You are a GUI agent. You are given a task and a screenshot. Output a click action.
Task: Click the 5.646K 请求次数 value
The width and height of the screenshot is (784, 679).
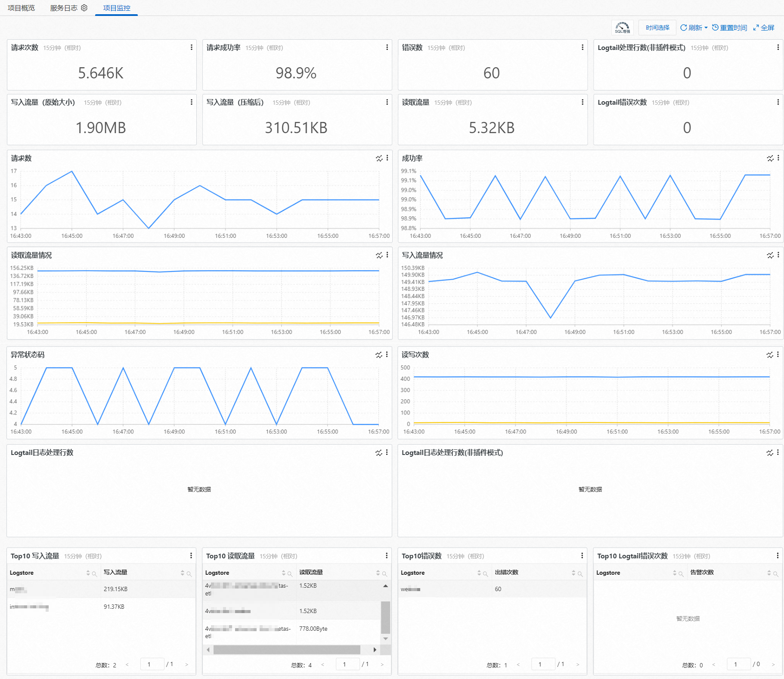click(101, 73)
